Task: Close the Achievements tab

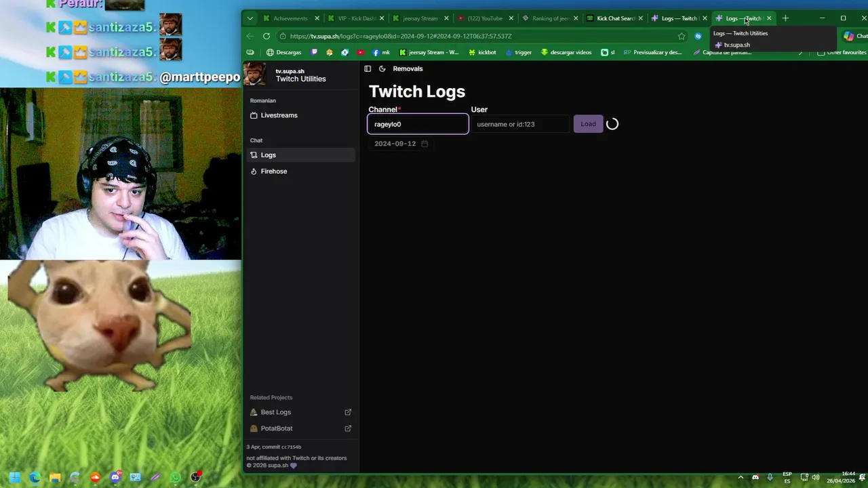Action: coord(317,18)
